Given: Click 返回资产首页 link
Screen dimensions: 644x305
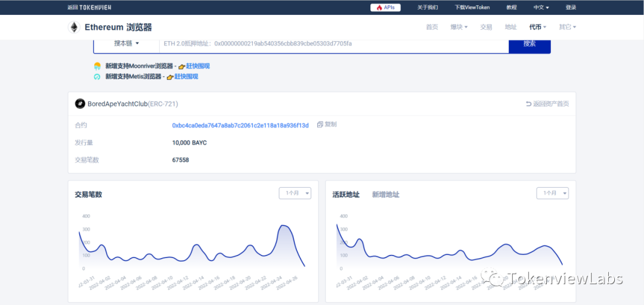Looking at the screenshot, I should tap(547, 104).
